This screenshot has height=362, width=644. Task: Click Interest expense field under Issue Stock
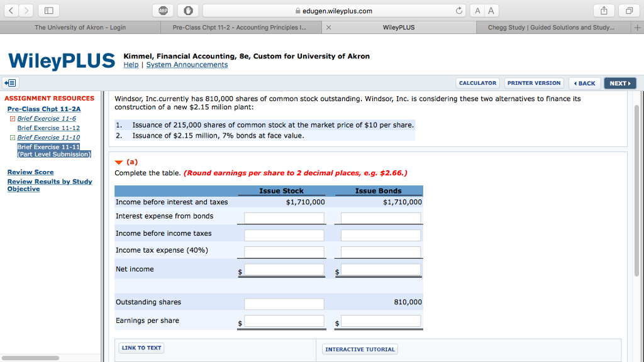click(284, 217)
